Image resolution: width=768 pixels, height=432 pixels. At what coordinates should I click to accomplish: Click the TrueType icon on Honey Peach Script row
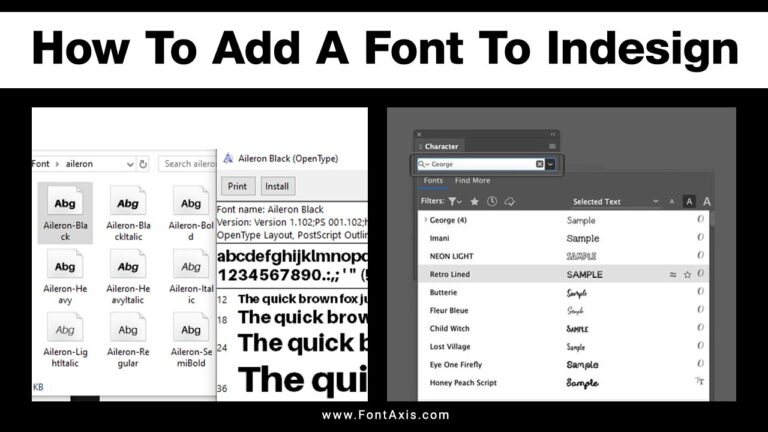pyautogui.click(x=700, y=381)
